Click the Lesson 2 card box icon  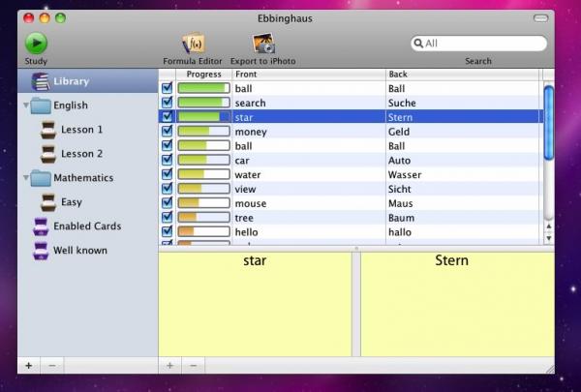pos(48,154)
